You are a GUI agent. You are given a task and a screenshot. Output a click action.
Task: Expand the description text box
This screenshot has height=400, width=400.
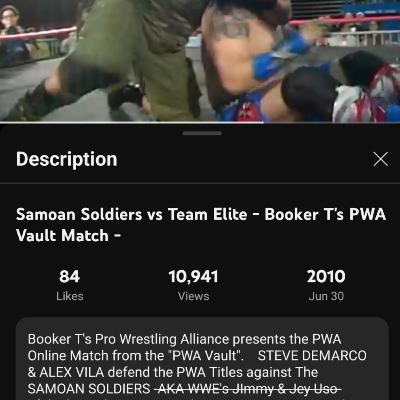(x=202, y=359)
